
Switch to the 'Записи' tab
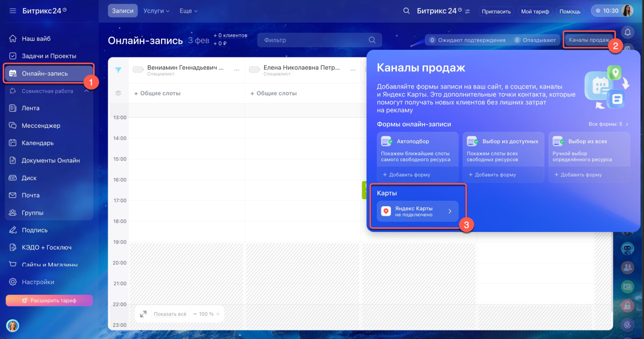click(122, 11)
